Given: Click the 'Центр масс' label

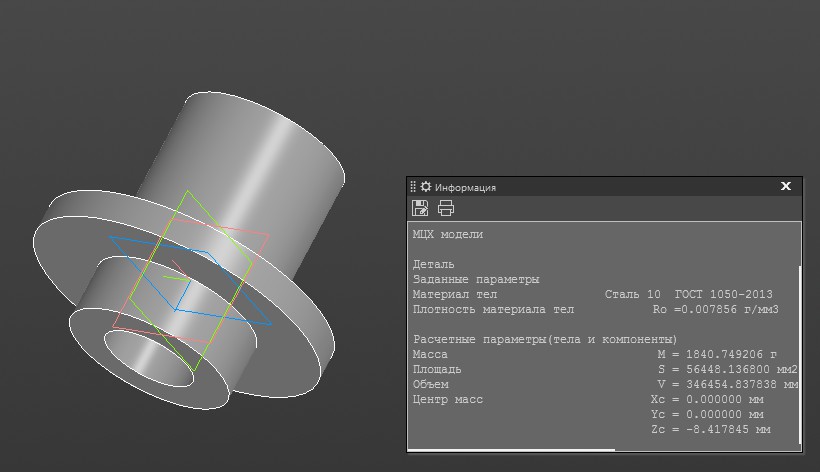Looking at the screenshot, I should pos(448,399).
